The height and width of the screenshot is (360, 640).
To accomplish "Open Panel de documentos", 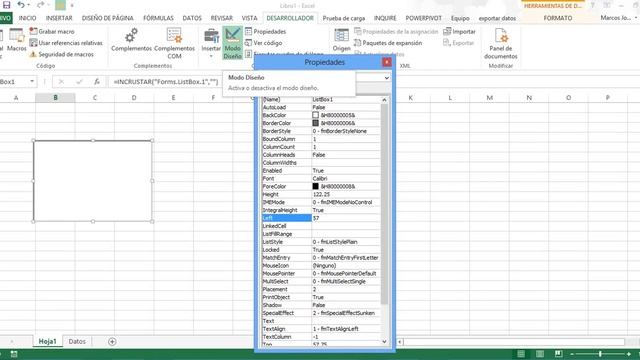I will [500, 44].
